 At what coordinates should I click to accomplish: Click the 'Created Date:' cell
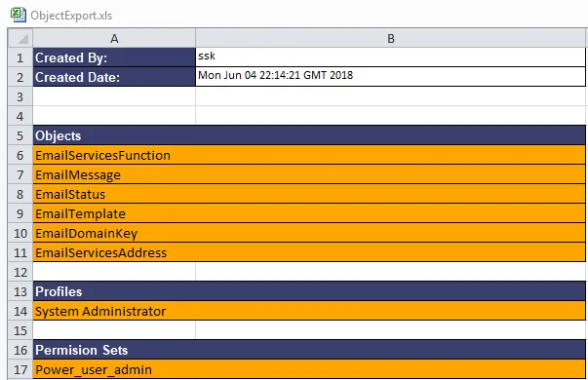114,77
